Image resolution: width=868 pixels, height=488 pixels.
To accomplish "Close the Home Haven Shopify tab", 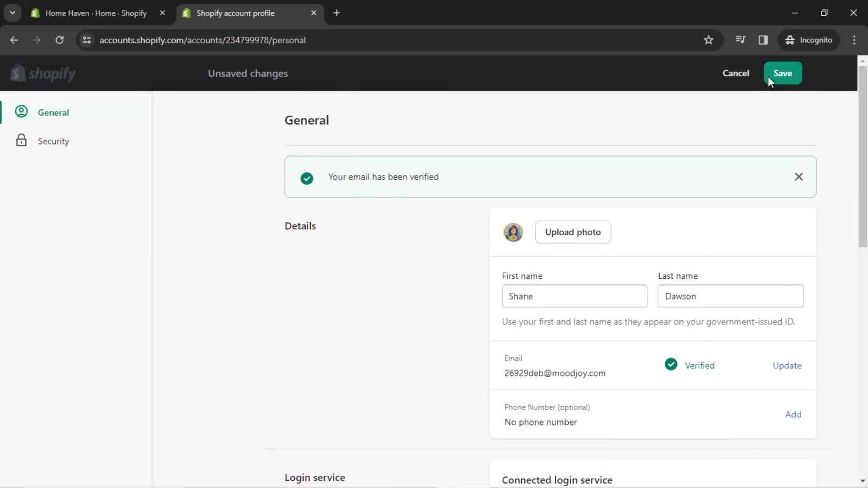I will (162, 13).
